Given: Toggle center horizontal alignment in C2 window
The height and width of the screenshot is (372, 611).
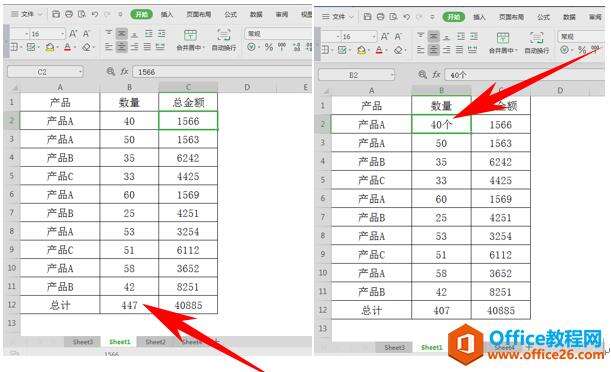Looking at the screenshot, I should (x=122, y=48).
